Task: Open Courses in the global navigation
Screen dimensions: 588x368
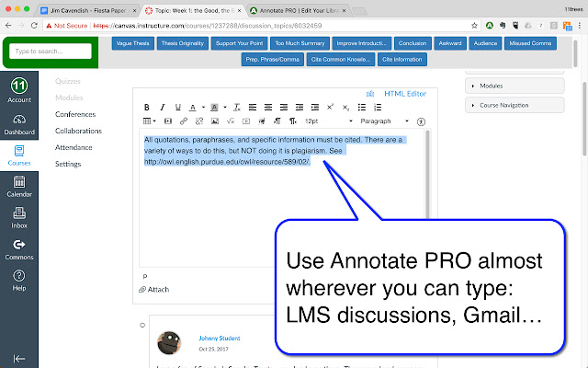Action: click(19, 155)
